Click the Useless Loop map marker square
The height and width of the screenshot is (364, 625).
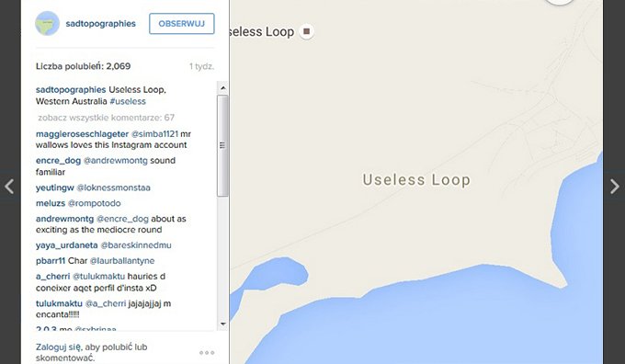(306, 31)
